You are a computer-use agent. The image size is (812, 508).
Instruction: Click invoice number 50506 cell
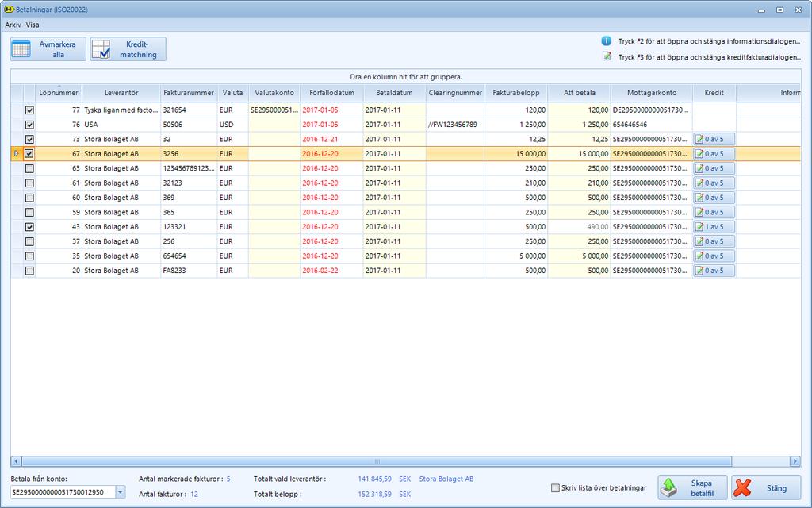pos(189,125)
